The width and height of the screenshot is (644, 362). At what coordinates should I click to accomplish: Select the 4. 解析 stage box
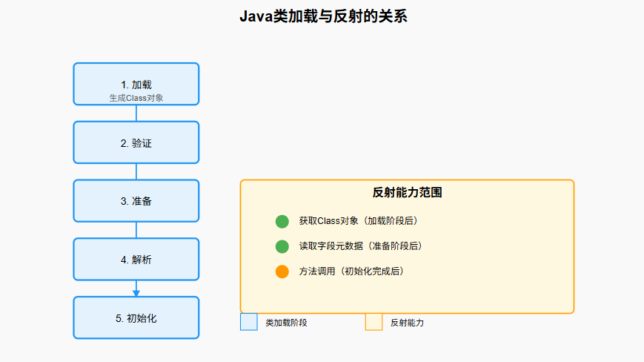pyautogui.click(x=136, y=260)
